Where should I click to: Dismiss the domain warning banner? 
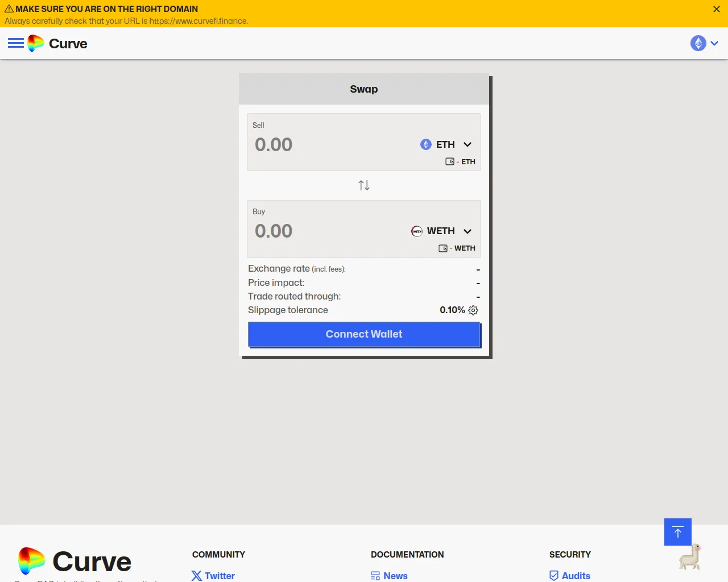click(x=717, y=9)
